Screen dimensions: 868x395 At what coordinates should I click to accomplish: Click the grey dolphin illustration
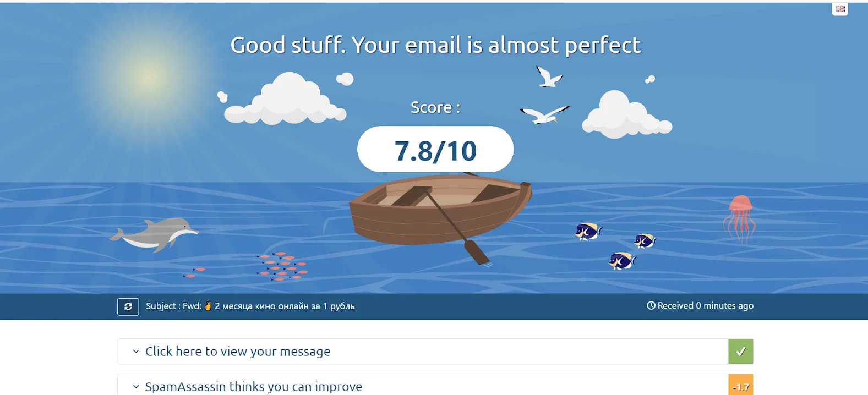tap(156, 234)
